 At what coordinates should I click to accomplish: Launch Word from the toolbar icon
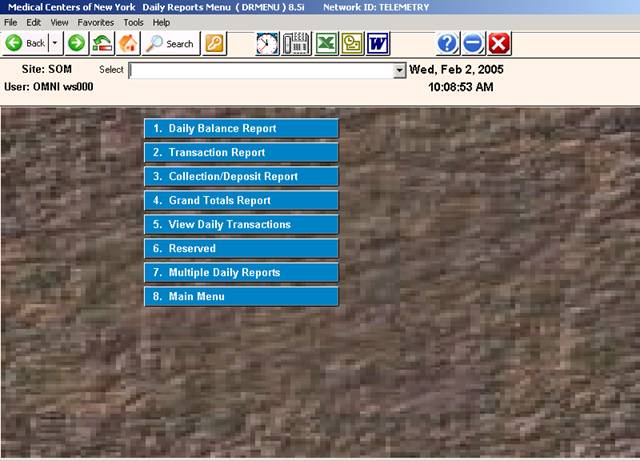click(378, 44)
